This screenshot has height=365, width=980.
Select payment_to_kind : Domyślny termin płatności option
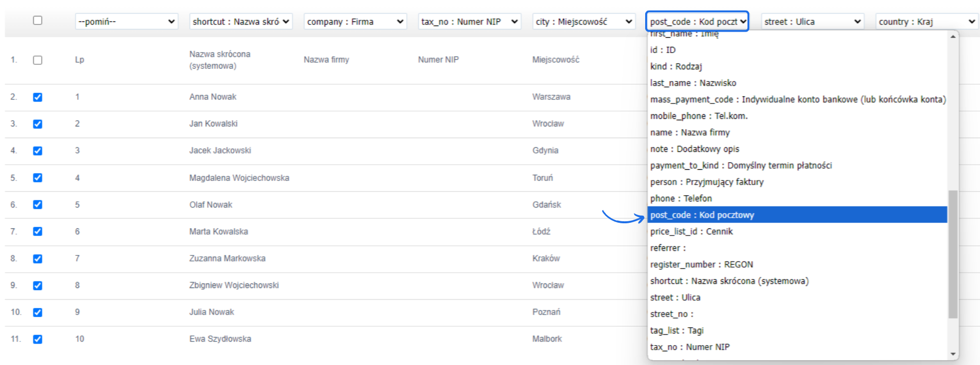[797, 165]
